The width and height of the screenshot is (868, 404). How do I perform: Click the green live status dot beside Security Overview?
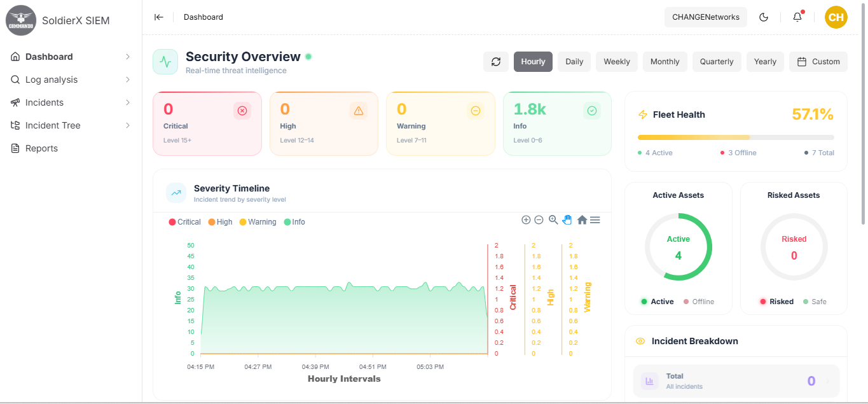tap(308, 57)
